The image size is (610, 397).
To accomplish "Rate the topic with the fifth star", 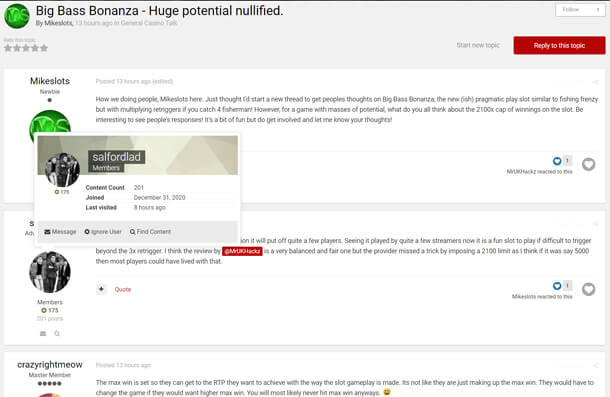I will [44, 48].
